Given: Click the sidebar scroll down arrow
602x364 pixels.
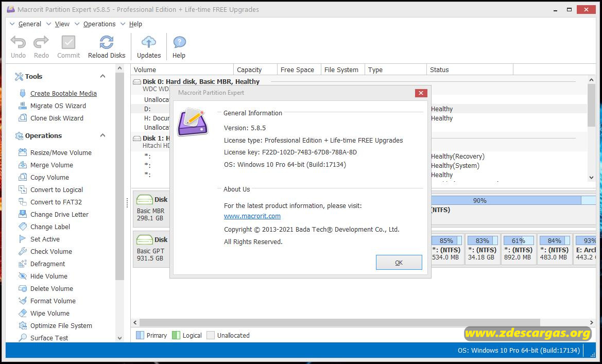Looking at the screenshot, I should click(120, 338).
